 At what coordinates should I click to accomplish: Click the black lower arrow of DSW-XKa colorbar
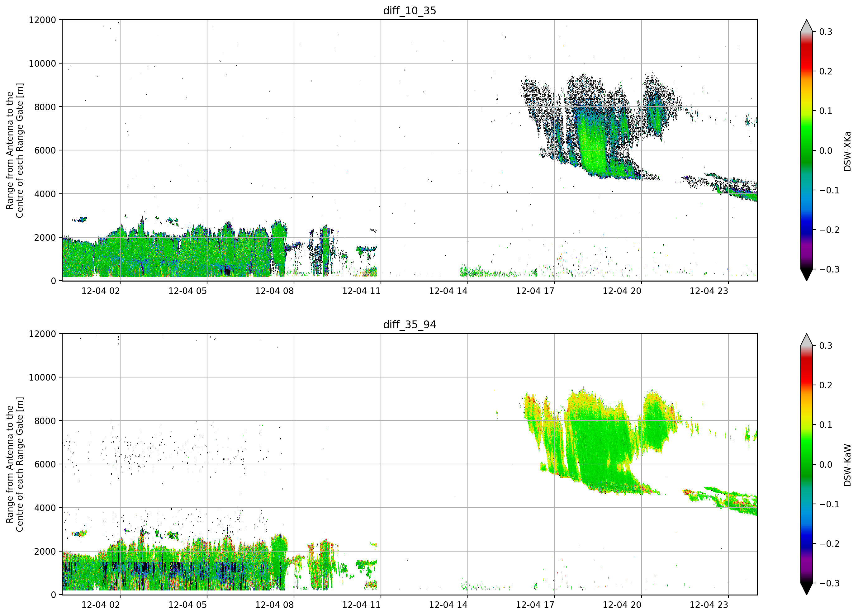tap(807, 274)
